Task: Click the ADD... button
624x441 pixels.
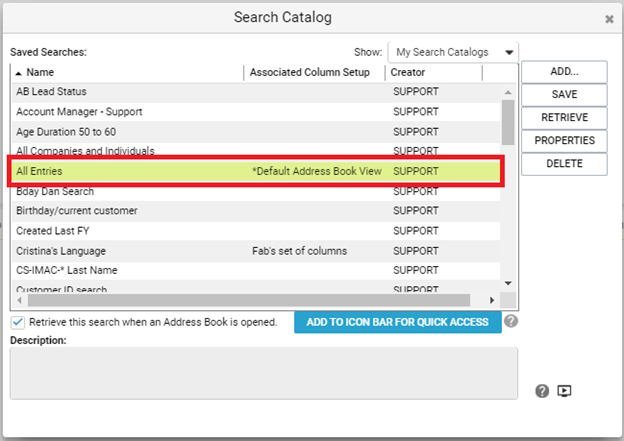Action: (x=564, y=72)
